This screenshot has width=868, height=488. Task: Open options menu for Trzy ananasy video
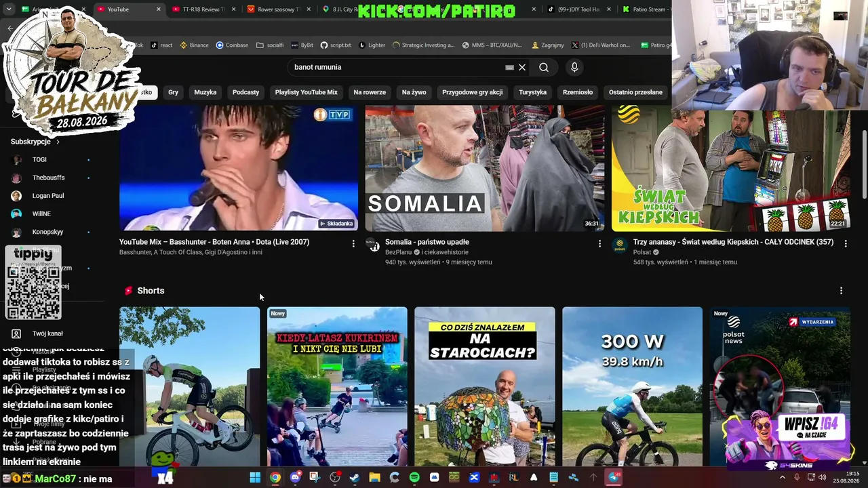click(x=846, y=243)
